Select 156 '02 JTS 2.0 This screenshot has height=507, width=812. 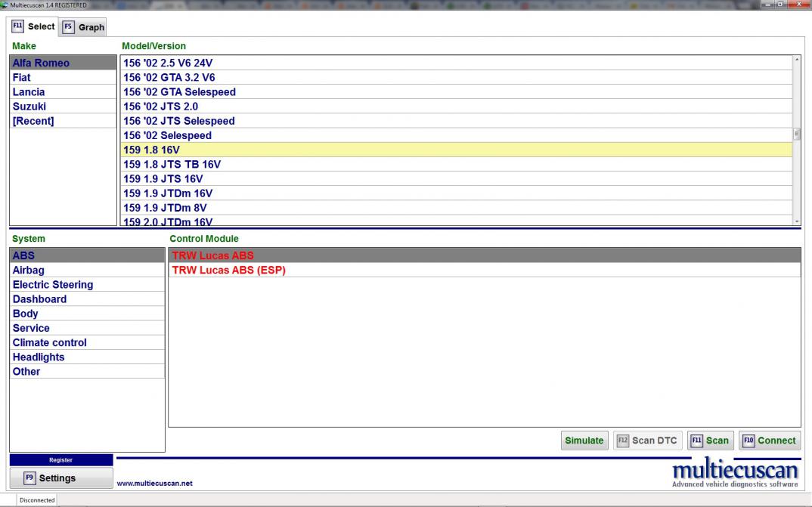(456, 106)
